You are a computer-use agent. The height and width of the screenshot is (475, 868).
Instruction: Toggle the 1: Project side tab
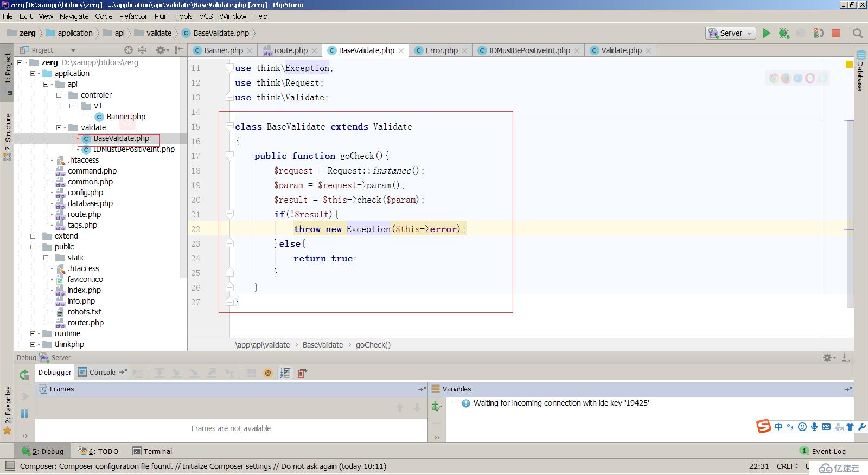click(8, 73)
